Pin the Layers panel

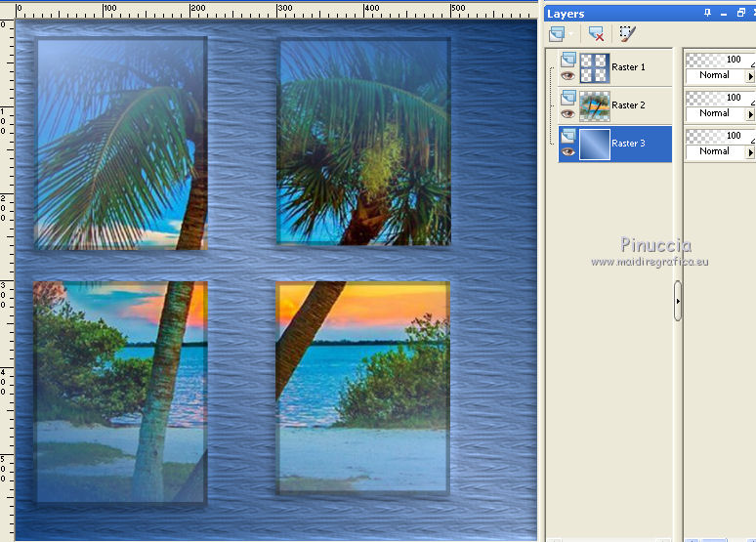click(x=707, y=13)
